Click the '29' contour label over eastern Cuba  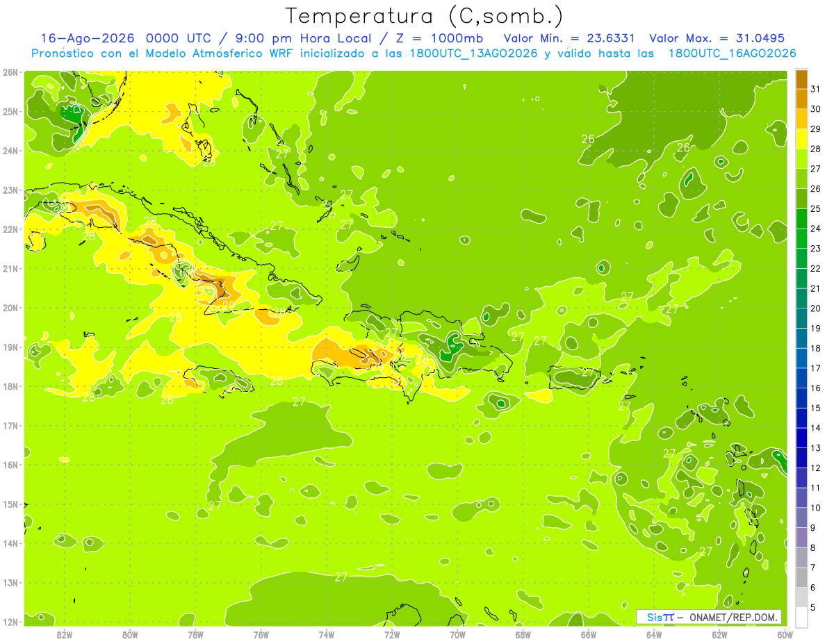pos(229,304)
